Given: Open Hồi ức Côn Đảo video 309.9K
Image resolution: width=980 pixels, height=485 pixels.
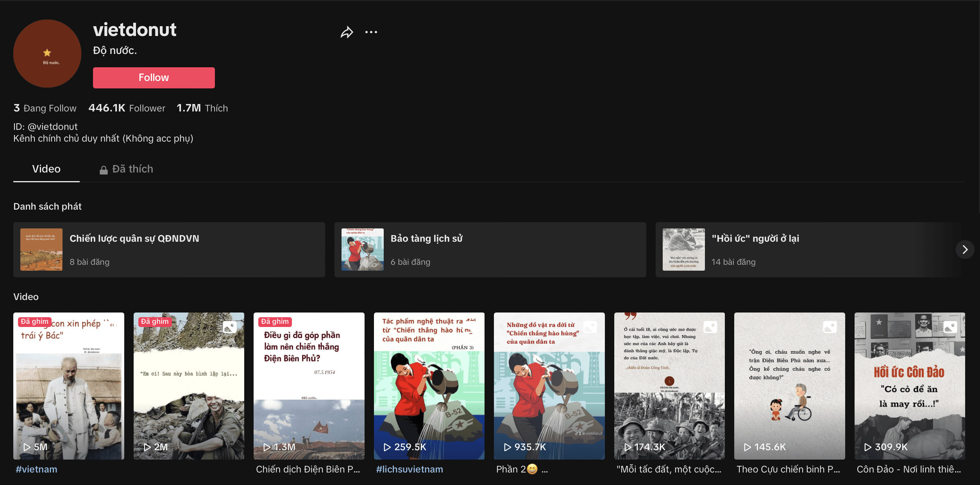Looking at the screenshot, I should click(x=910, y=386).
